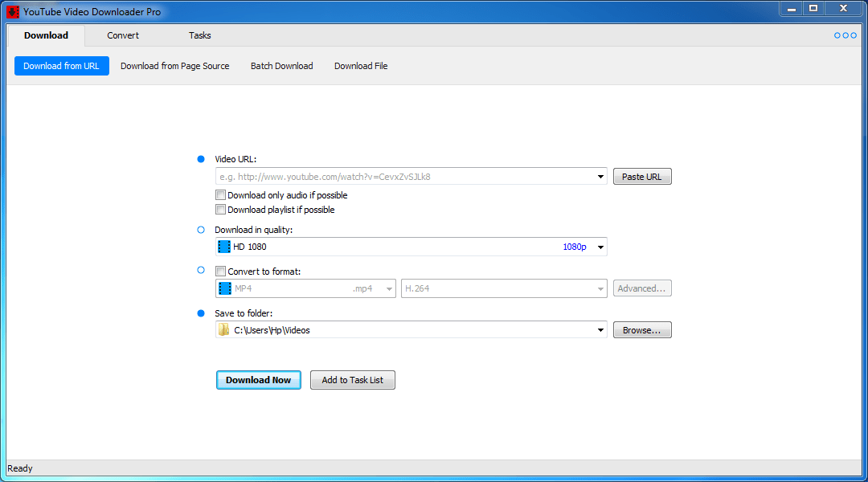Click the 1080p quality label

[x=575, y=247]
